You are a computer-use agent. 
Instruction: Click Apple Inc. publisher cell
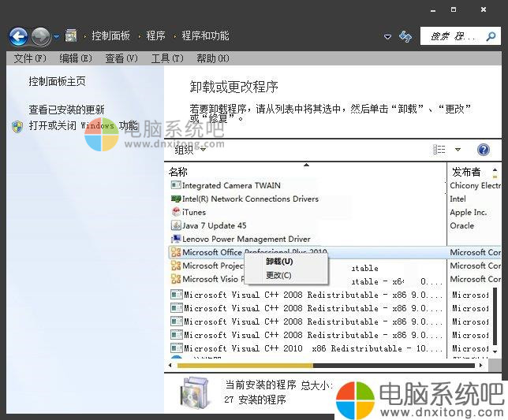click(x=468, y=212)
